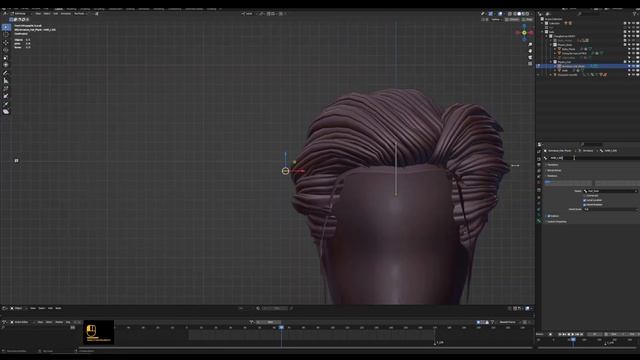Open the transform orientation dropdown
Screen dimensions: 640x360
[248, 13]
